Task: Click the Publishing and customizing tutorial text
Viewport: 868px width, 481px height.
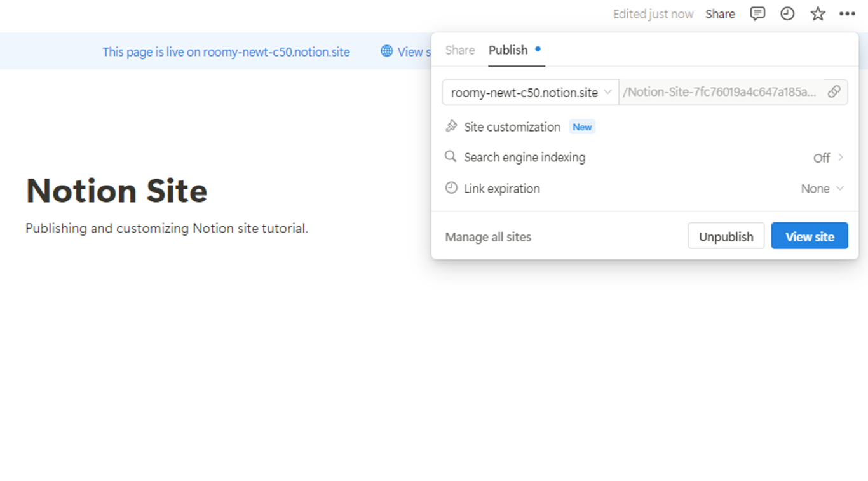Action: click(166, 228)
